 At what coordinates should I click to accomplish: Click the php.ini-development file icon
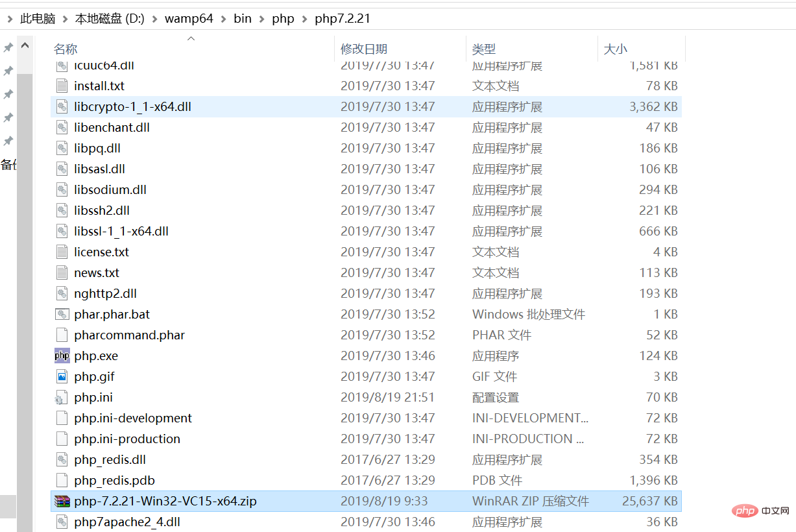62,418
